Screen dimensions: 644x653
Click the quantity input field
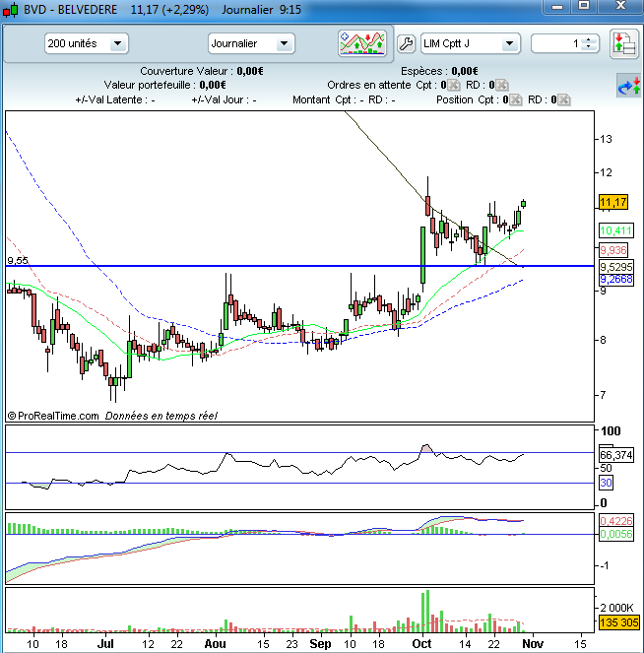pos(555,43)
